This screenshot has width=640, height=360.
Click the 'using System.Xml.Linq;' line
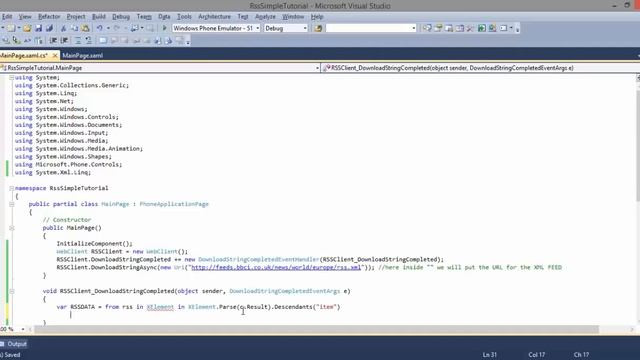point(53,173)
